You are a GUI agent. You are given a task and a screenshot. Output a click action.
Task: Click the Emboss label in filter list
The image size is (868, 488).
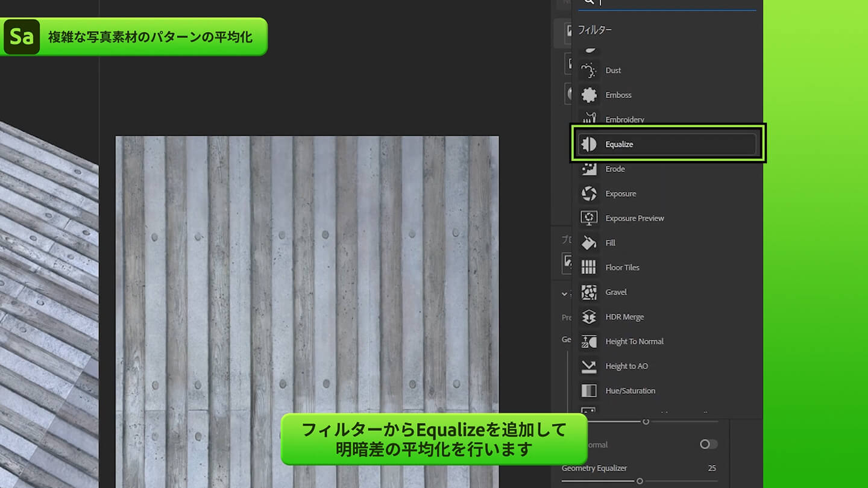click(x=618, y=95)
